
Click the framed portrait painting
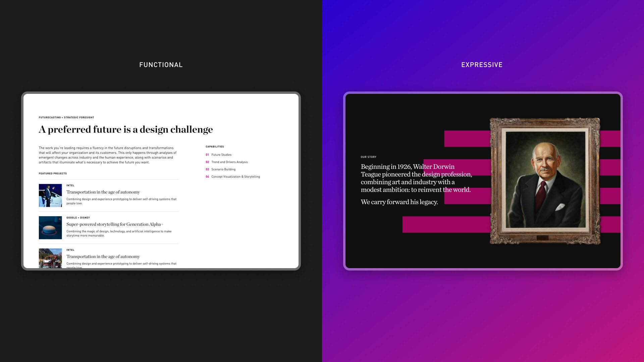pos(545,181)
